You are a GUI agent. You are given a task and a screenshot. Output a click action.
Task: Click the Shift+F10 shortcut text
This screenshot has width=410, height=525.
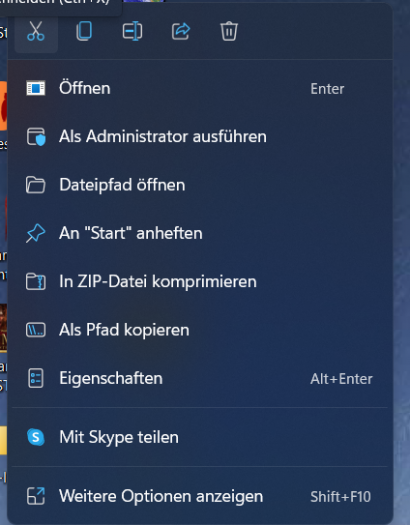tap(340, 497)
